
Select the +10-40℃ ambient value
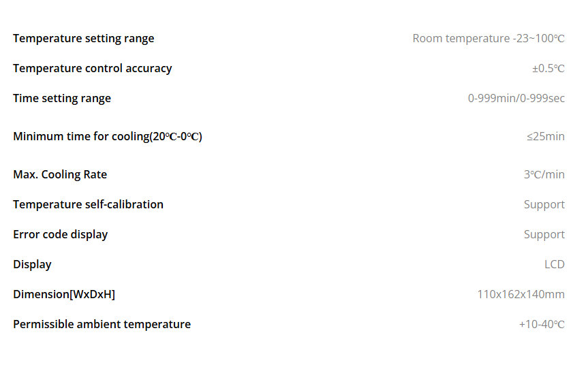[x=542, y=325]
